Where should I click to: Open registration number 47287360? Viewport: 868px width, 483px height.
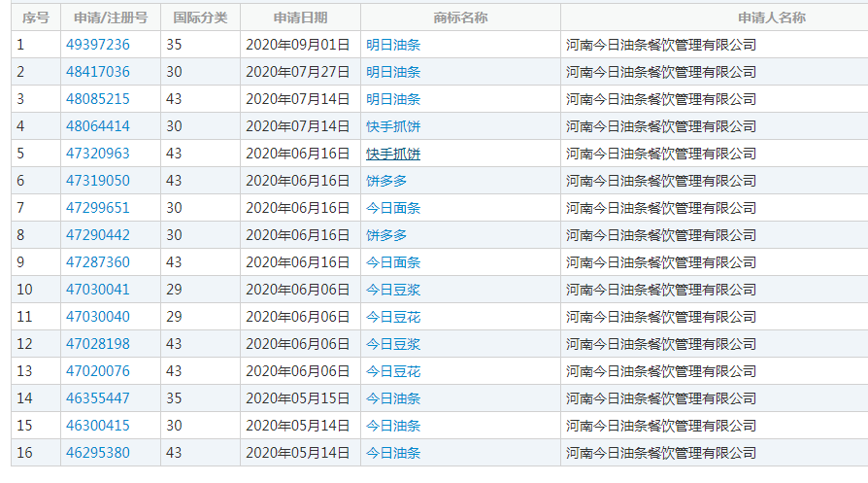[97, 262]
